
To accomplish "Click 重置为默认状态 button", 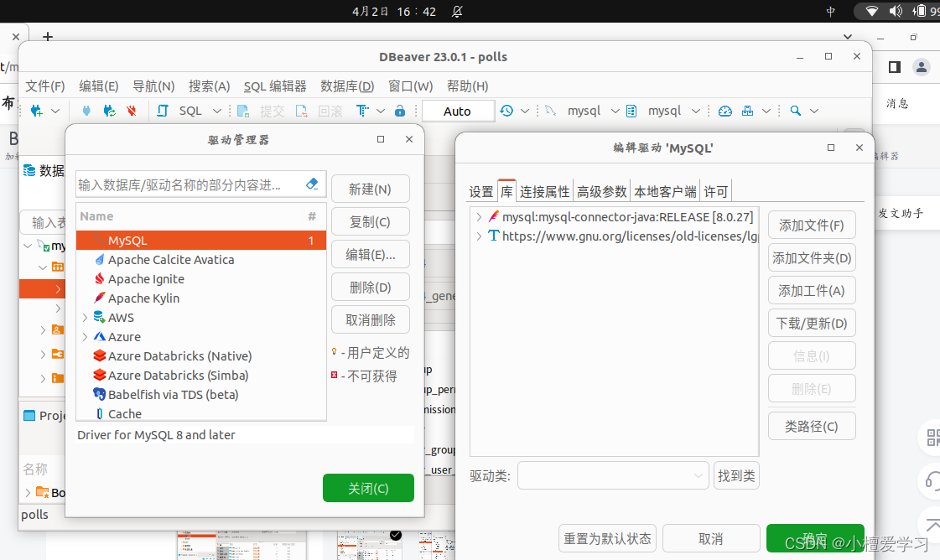I will coord(607,538).
